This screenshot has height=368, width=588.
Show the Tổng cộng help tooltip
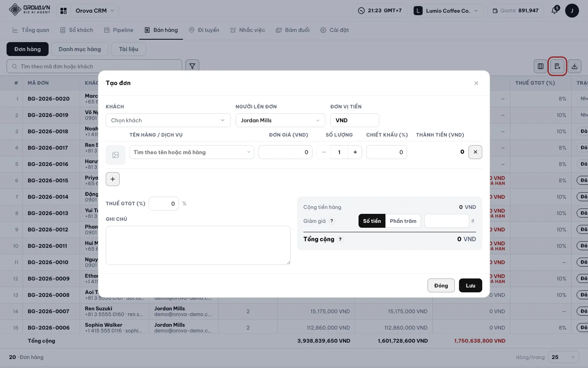coord(341,239)
